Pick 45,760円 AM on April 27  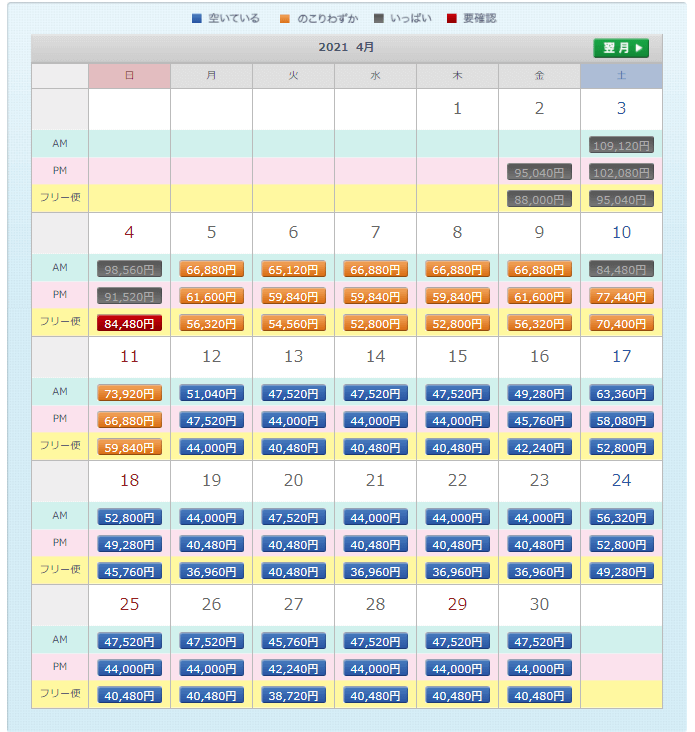point(293,641)
